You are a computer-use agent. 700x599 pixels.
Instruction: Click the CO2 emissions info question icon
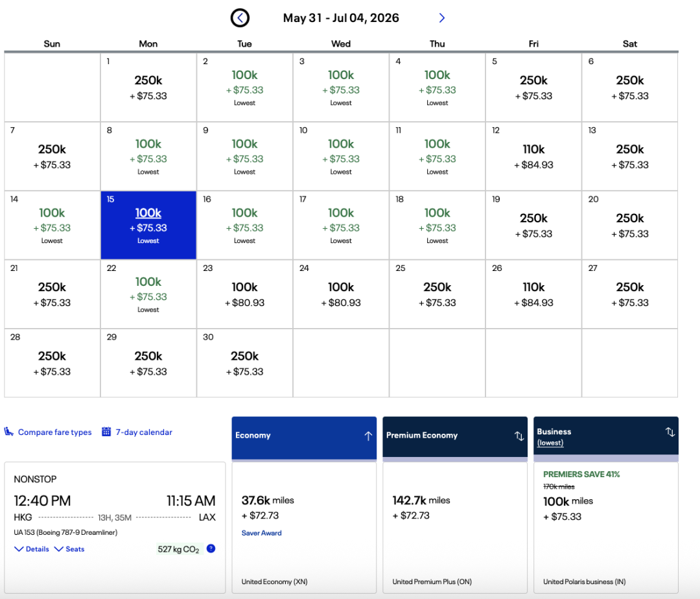coord(211,548)
